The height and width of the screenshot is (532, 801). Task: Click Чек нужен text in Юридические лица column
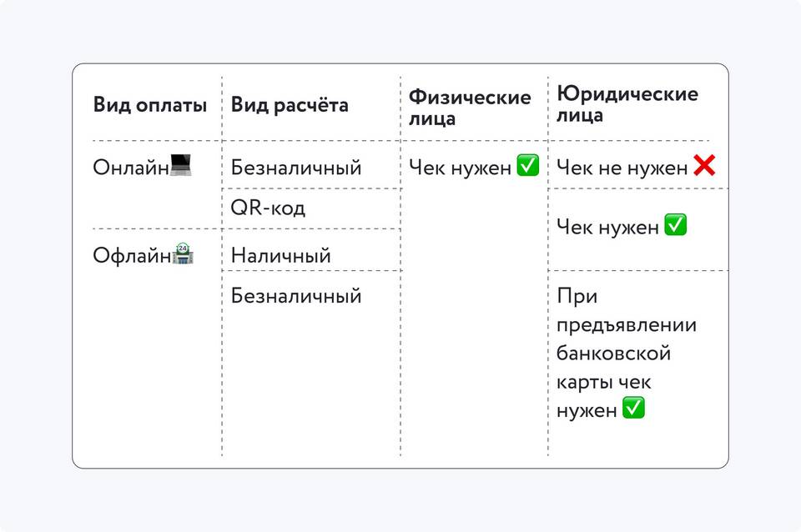[x=607, y=227]
